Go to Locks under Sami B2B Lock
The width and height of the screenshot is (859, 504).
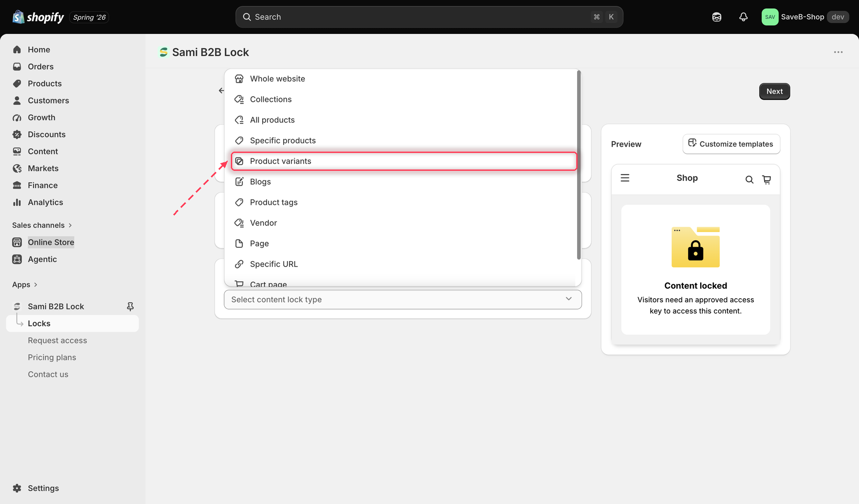pos(72,323)
